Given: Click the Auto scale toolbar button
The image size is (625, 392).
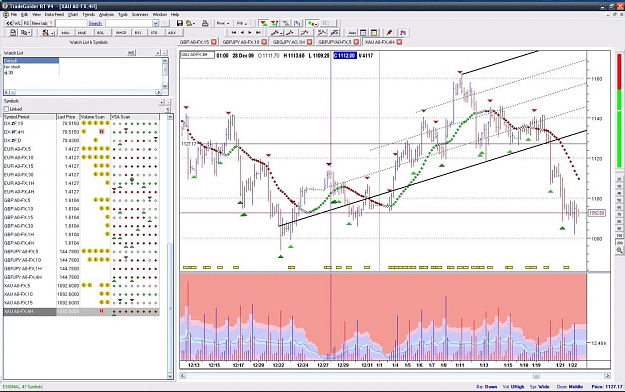Looking at the screenshot, I should pyautogui.click(x=352, y=33).
